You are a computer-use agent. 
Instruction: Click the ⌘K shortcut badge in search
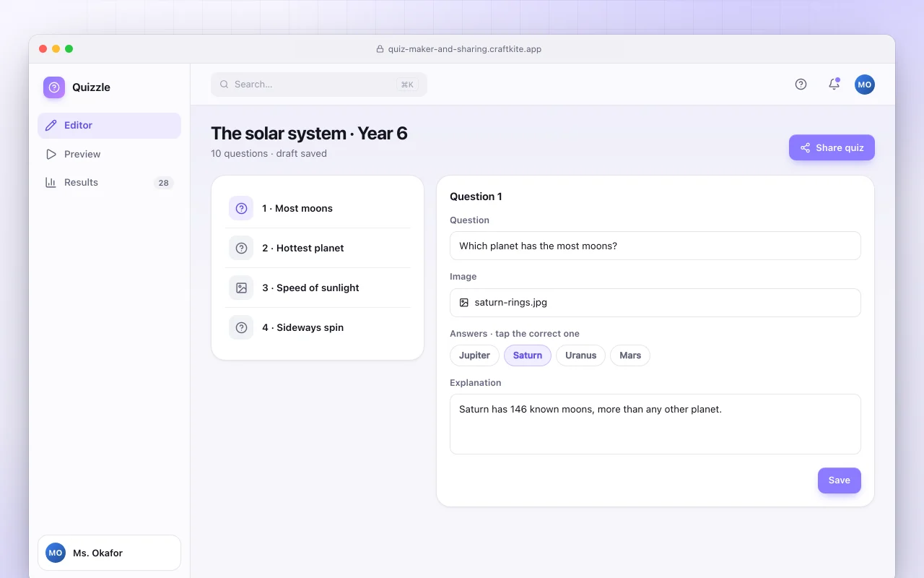tap(407, 85)
